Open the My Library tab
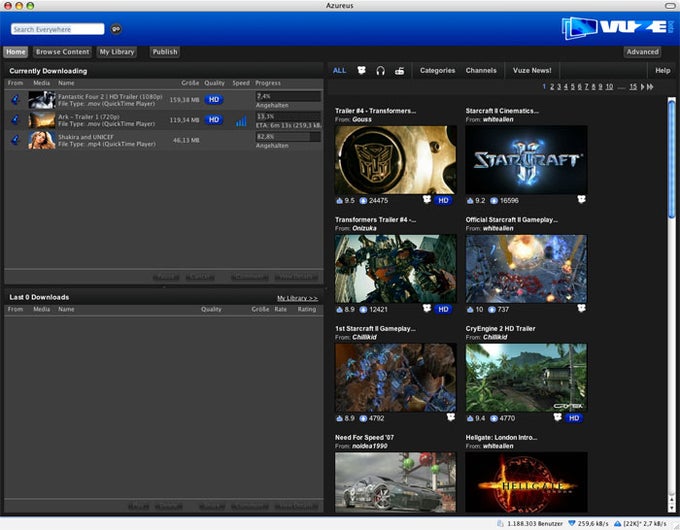The height and width of the screenshot is (530, 680). click(117, 52)
